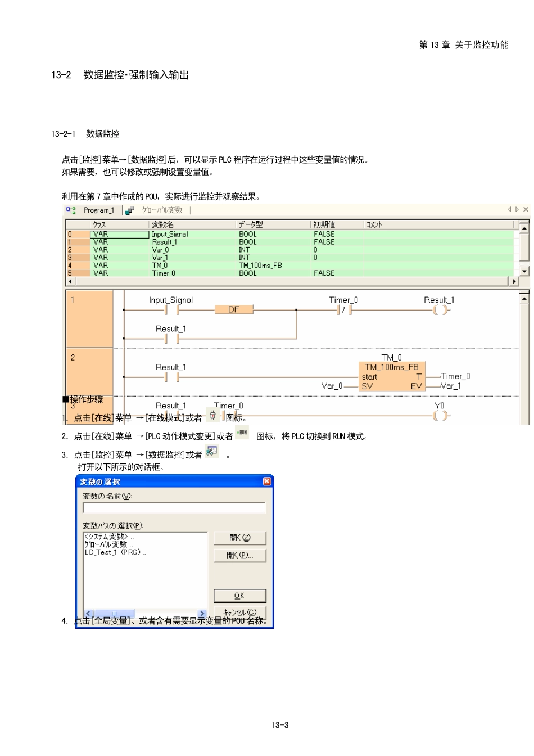
Task: Click the Var_0 input on SV pin
Action: (x=332, y=386)
